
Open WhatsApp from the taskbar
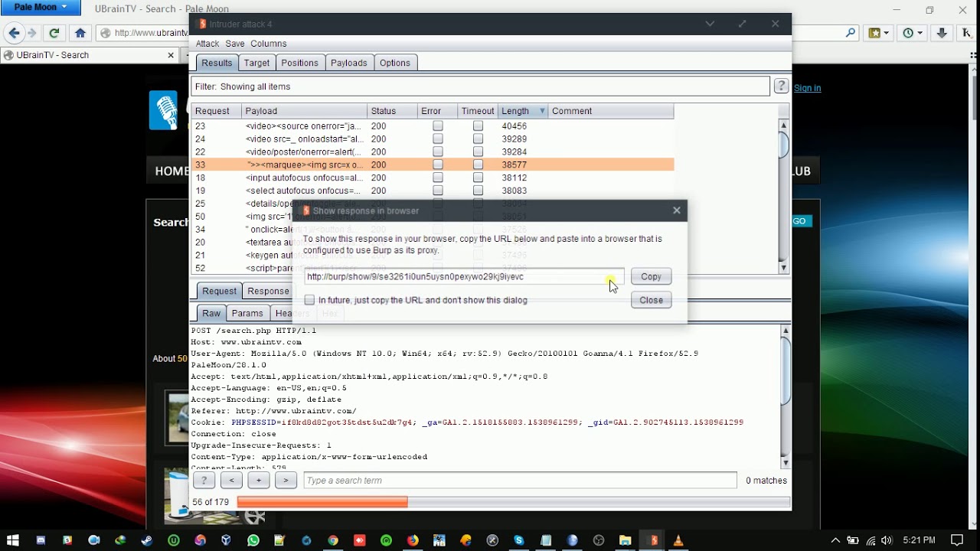253,540
